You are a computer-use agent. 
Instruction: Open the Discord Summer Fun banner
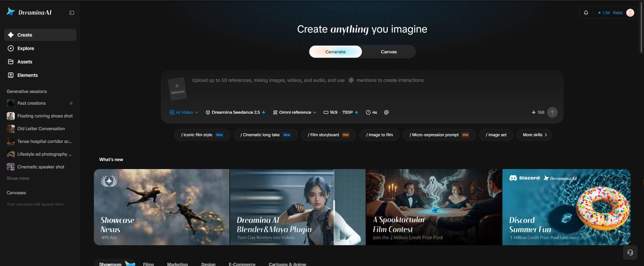point(567,207)
